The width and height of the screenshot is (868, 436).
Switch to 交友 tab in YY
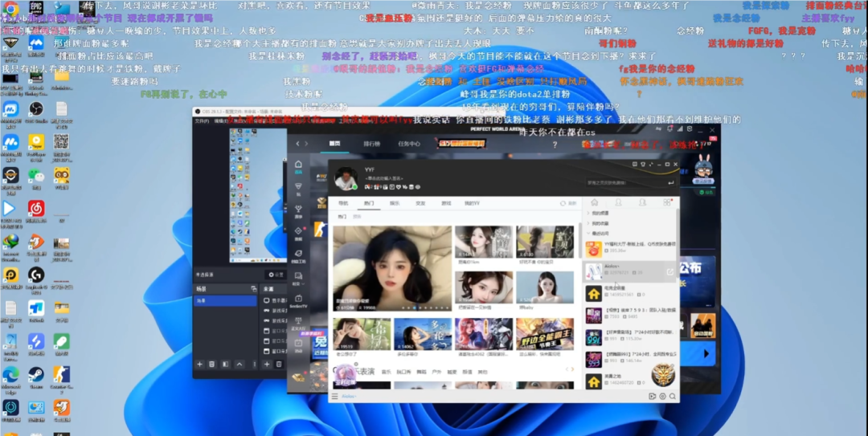point(420,204)
